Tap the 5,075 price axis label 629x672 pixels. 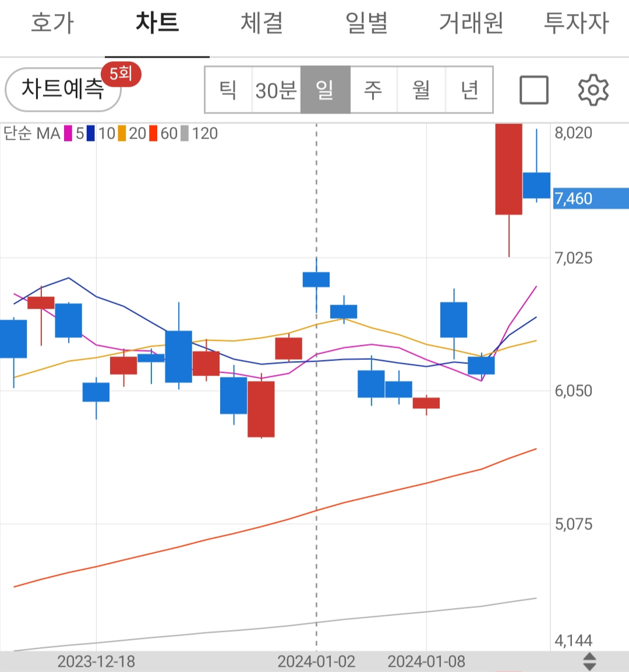[573, 524]
